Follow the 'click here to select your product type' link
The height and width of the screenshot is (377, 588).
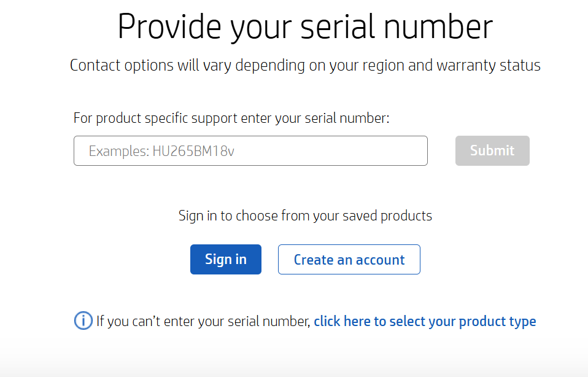click(425, 321)
